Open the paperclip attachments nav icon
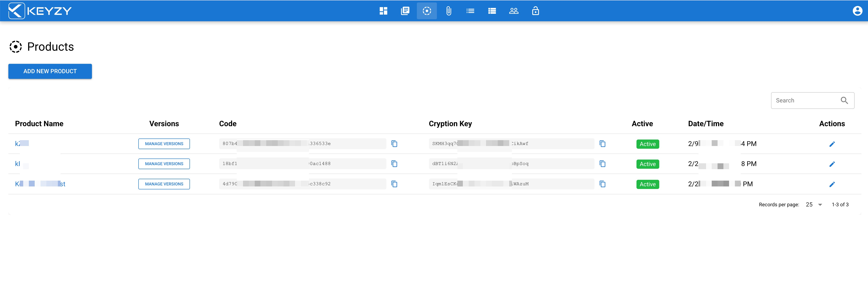 [448, 11]
